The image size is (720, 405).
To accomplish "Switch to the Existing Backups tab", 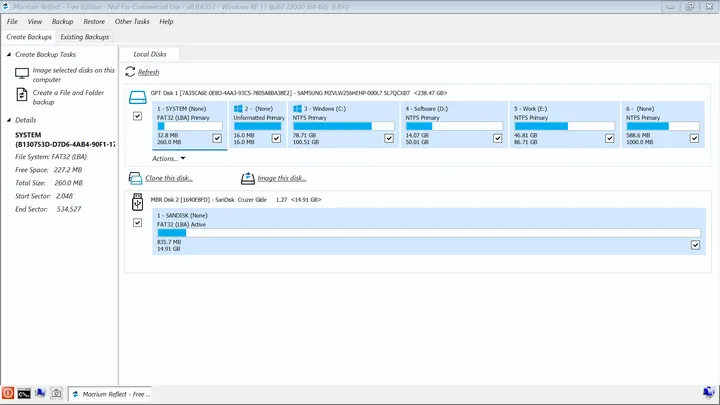I will (x=86, y=37).
